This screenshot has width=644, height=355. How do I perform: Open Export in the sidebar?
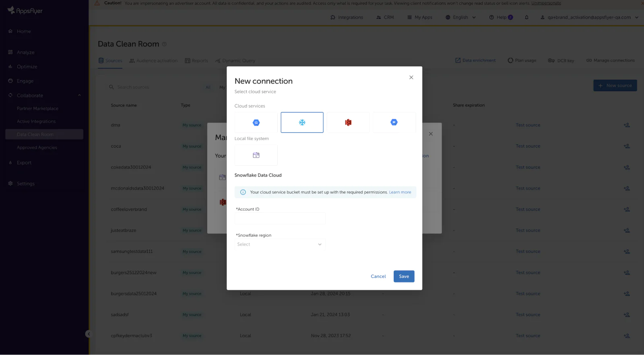[24, 163]
